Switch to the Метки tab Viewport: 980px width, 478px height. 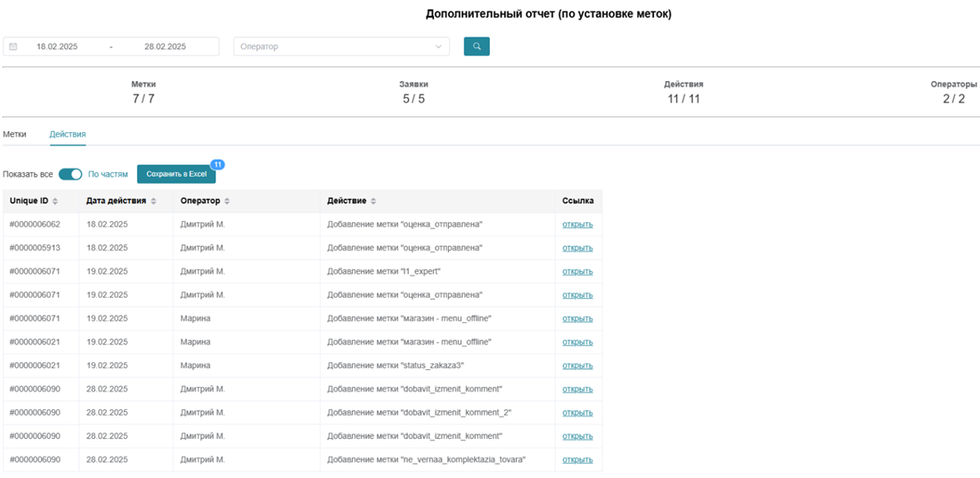tap(14, 134)
